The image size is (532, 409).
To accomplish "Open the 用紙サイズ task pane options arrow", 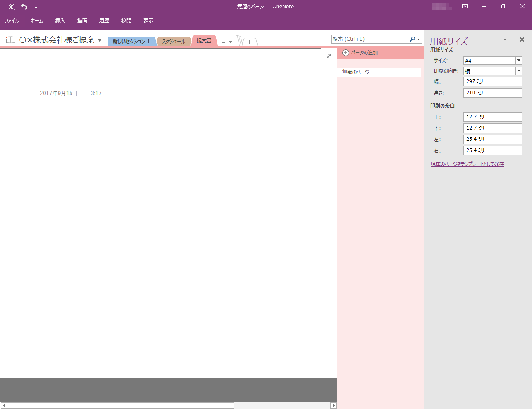I will click(505, 40).
